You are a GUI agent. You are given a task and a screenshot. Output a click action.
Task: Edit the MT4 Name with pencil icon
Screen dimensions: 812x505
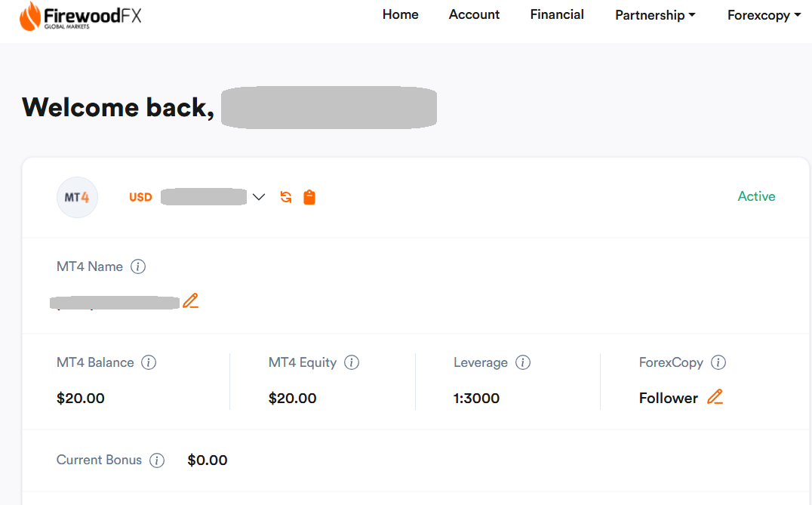[191, 301]
